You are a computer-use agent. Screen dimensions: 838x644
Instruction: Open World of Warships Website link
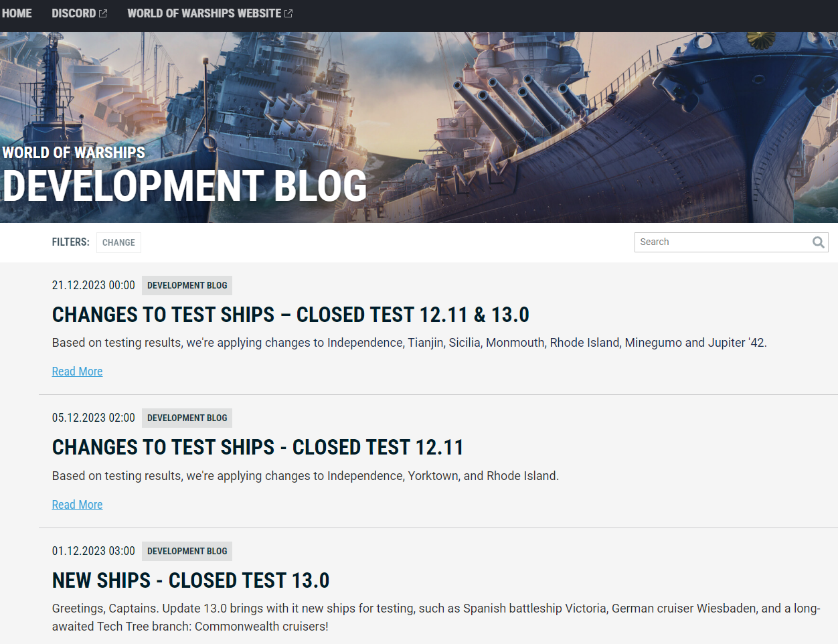point(209,13)
